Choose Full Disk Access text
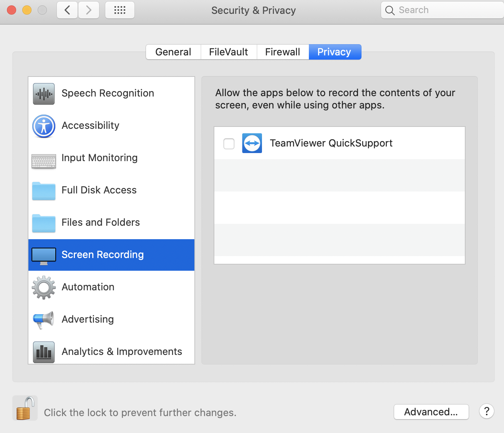This screenshot has width=504, height=433. [x=99, y=190]
